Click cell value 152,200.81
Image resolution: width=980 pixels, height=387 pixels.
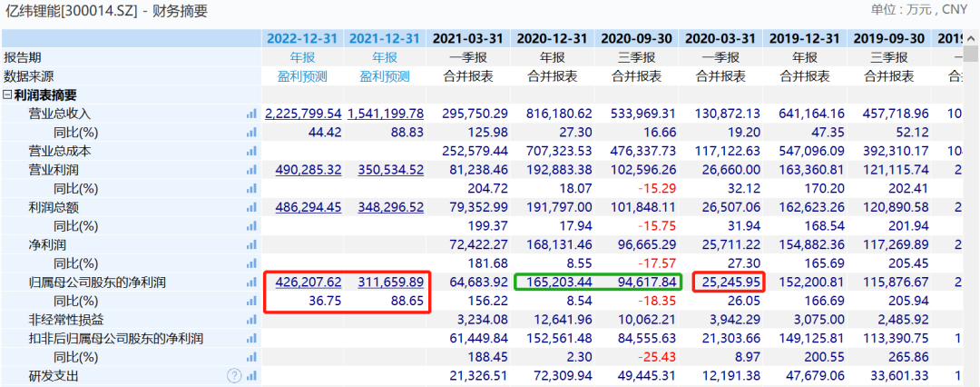[x=811, y=283]
